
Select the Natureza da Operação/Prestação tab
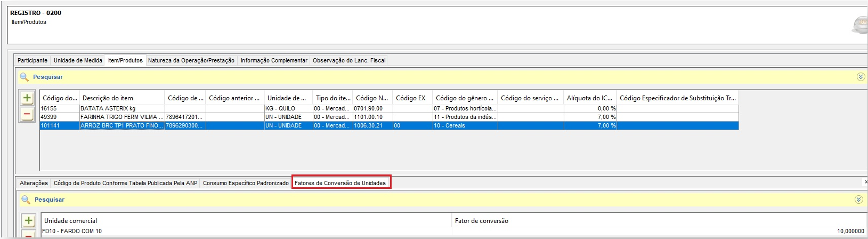(191, 60)
